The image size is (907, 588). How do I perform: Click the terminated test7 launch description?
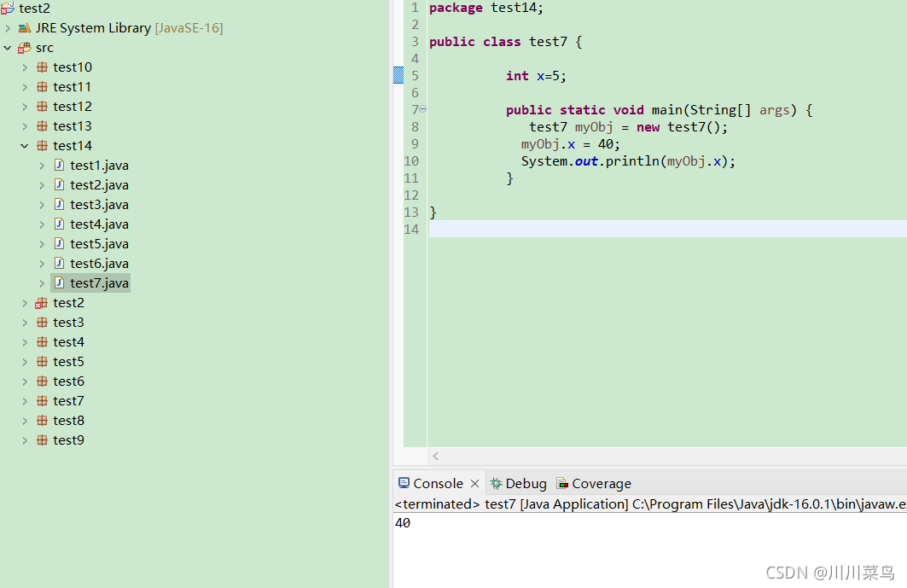click(x=650, y=504)
